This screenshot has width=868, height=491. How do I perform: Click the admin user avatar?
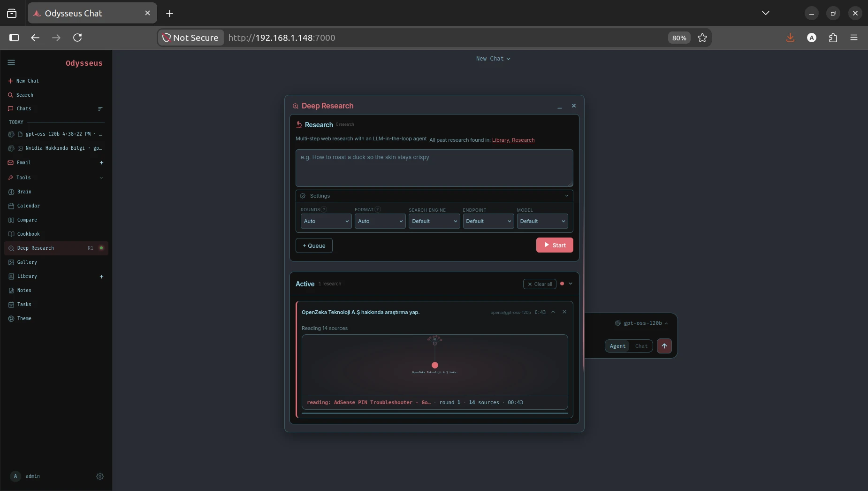click(15, 476)
